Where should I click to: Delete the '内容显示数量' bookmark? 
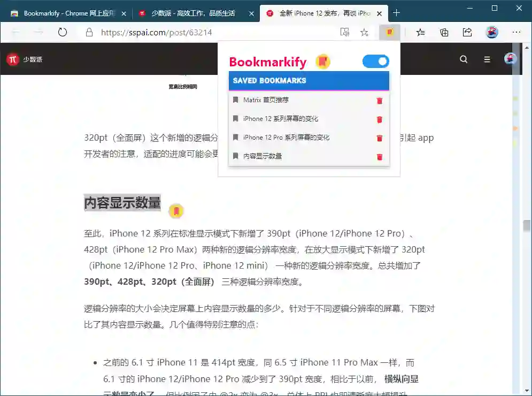coord(380,157)
